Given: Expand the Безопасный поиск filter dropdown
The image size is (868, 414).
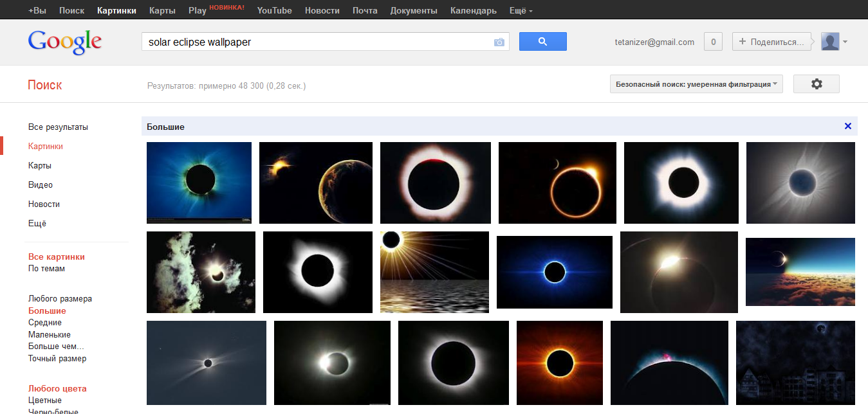Looking at the screenshot, I should [x=696, y=84].
